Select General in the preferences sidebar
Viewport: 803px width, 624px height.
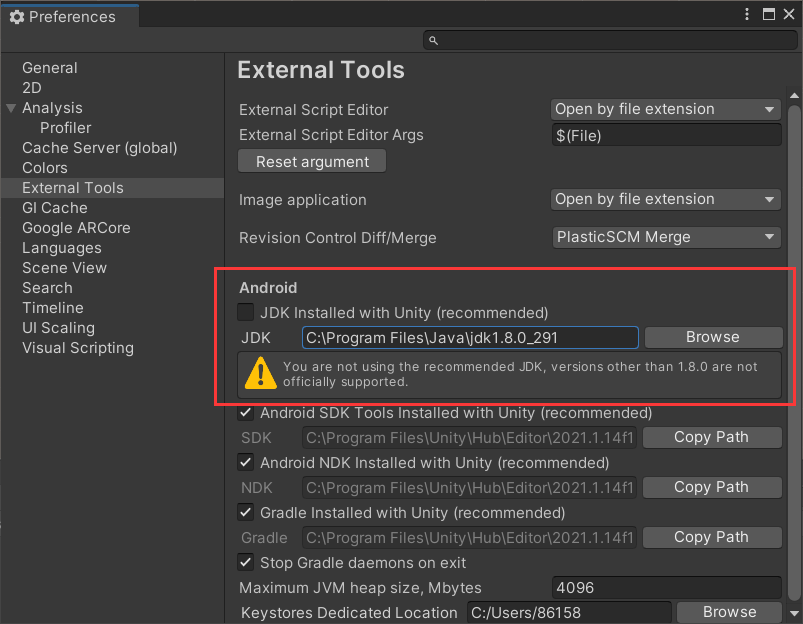click(x=50, y=68)
